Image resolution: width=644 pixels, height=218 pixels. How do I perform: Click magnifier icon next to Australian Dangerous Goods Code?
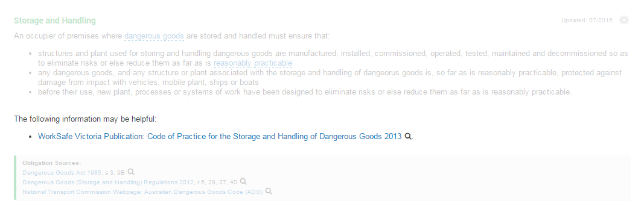269,191
